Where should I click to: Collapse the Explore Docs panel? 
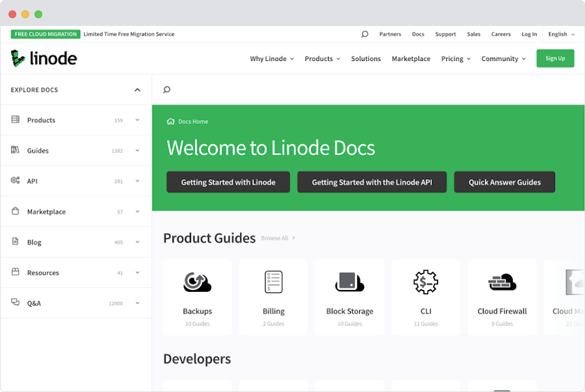click(x=137, y=90)
